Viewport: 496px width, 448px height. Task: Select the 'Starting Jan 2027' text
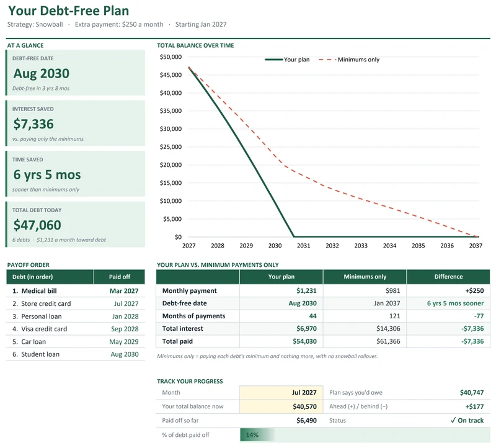click(201, 24)
